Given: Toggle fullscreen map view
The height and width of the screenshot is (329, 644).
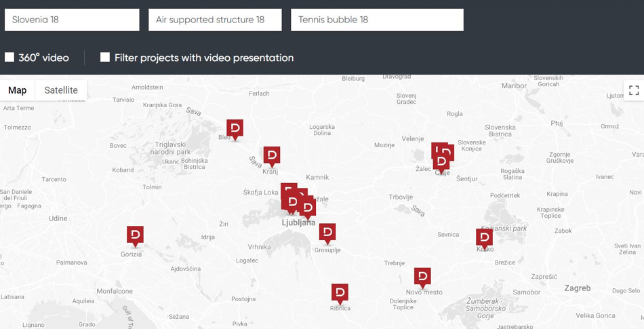Looking at the screenshot, I should tap(634, 90).
